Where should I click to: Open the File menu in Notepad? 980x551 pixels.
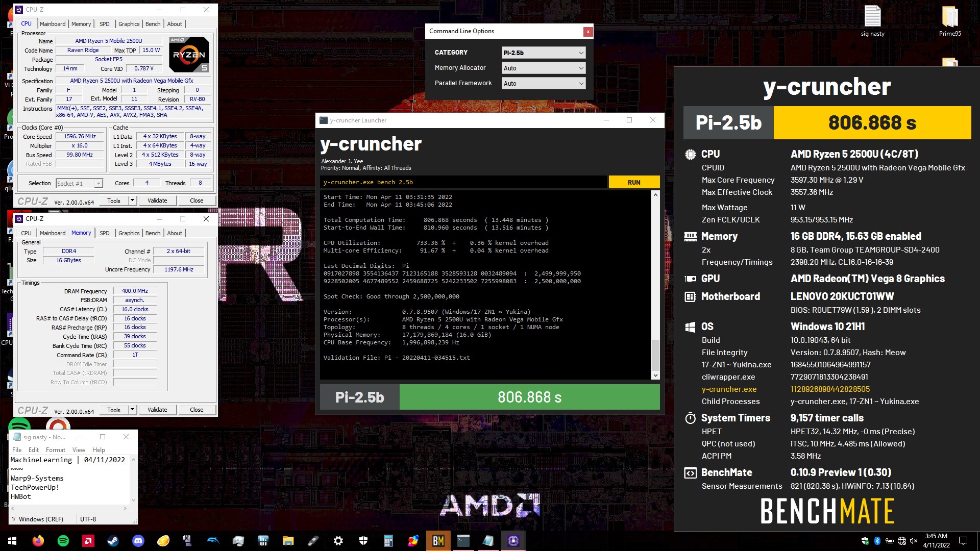[17, 450]
